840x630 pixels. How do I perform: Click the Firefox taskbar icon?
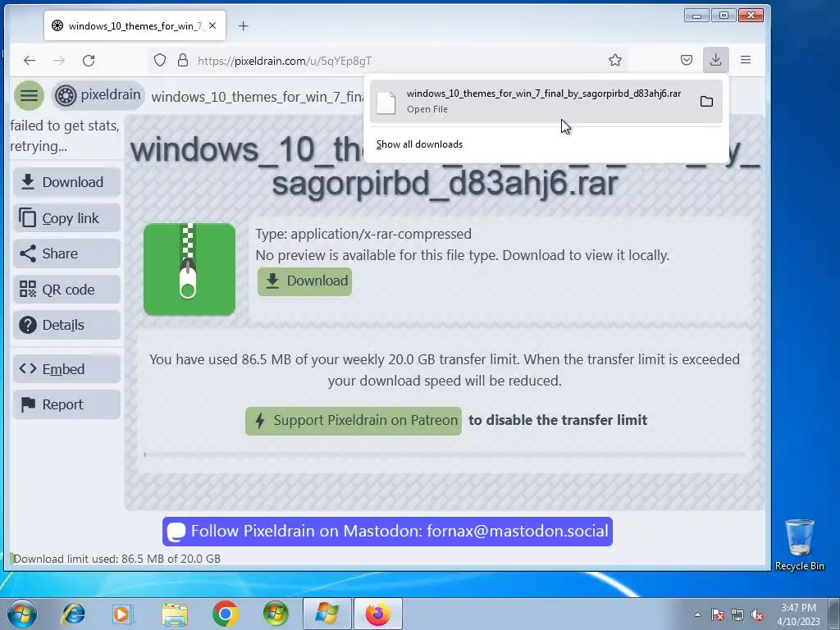tap(378, 614)
